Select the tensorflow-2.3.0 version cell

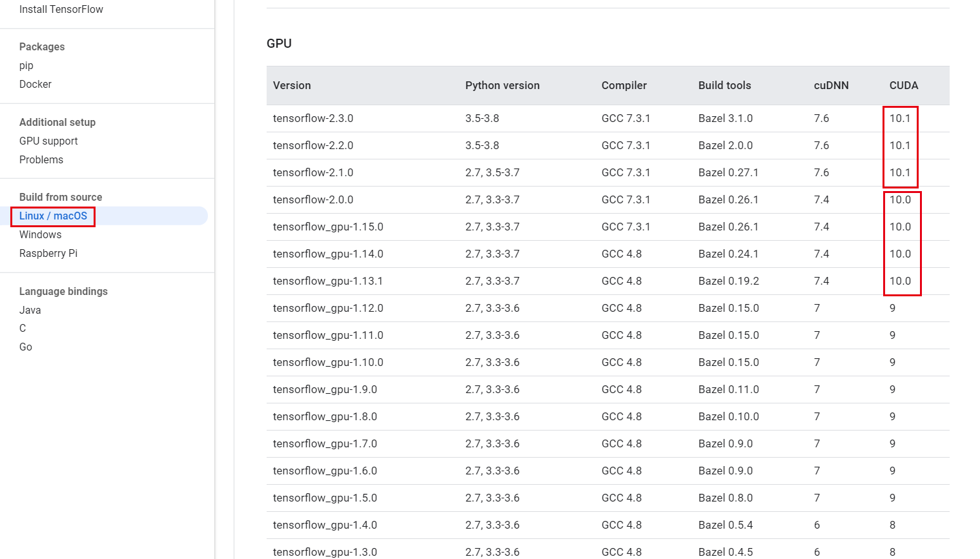[x=313, y=119]
